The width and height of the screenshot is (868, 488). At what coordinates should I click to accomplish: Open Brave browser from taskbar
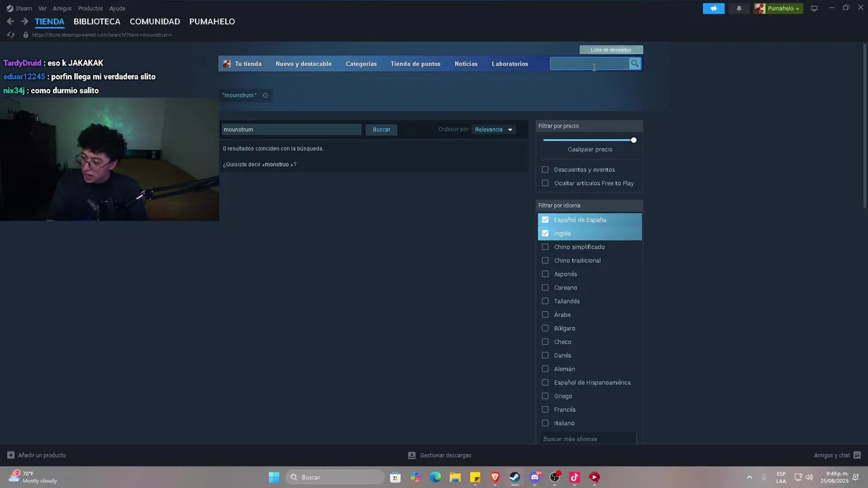[495, 477]
